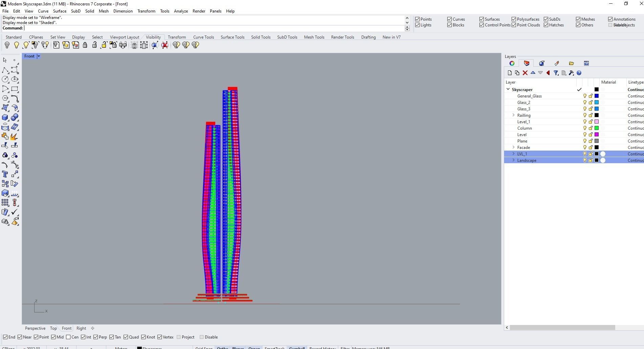
Task: Expand the Railling layer
Action: 514,115
